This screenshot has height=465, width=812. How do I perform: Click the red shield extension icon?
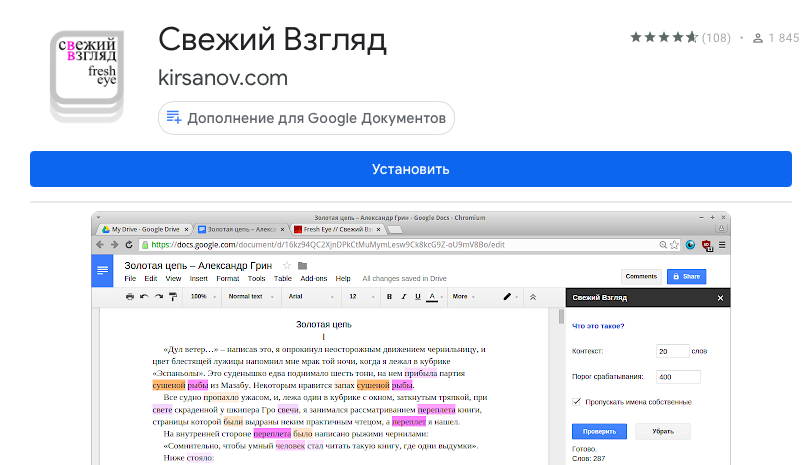[x=707, y=245]
